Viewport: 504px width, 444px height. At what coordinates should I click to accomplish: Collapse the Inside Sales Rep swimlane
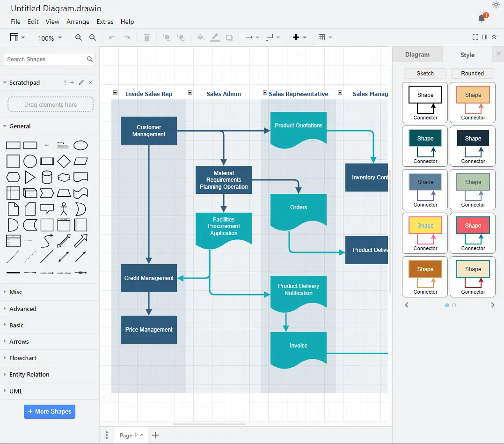(x=116, y=93)
